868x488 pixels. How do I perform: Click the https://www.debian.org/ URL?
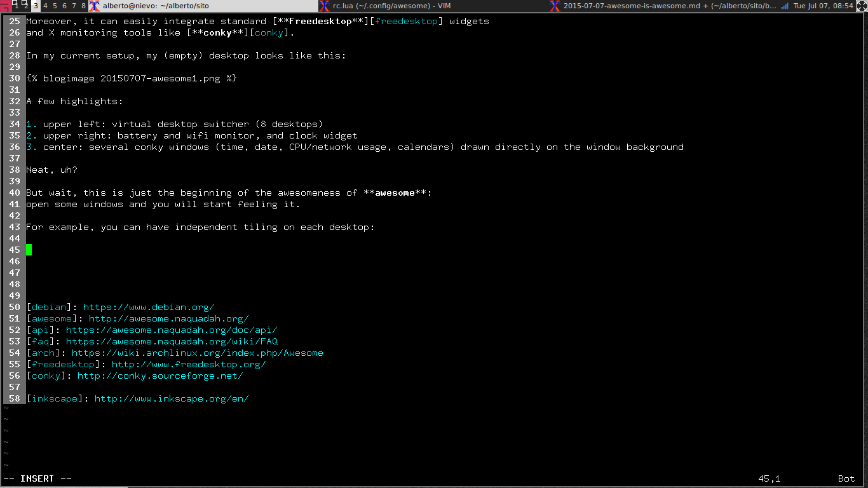coord(149,307)
